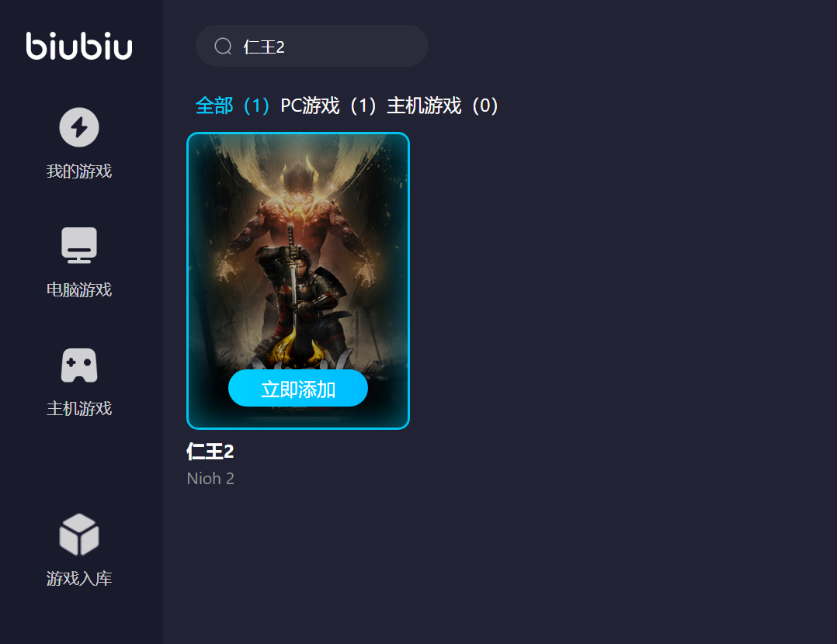Focus the search field containing 仁王2

(312, 47)
